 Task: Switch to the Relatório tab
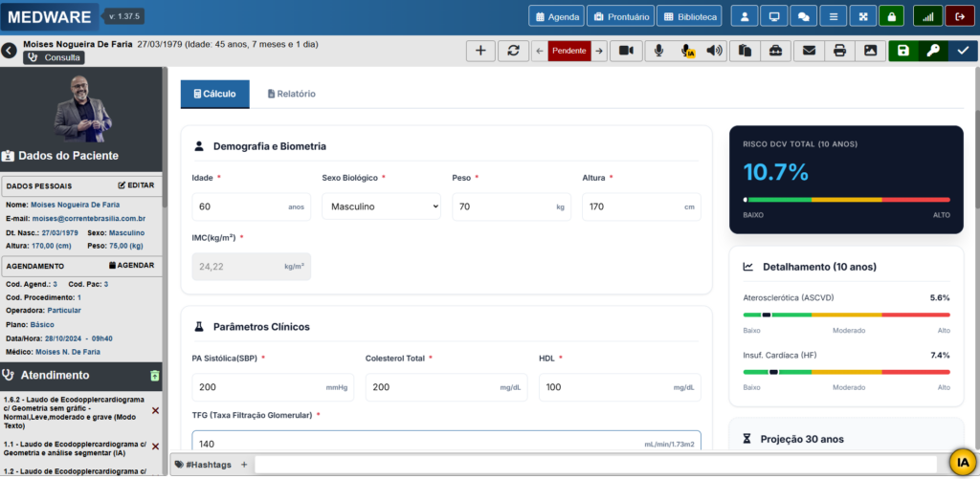(292, 94)
